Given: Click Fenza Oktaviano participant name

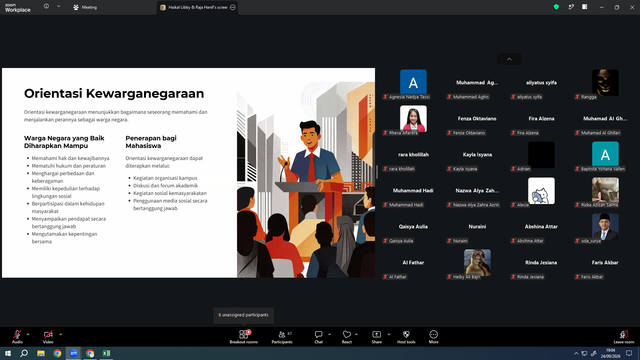Looking at the screenshot, I should 477,118.
